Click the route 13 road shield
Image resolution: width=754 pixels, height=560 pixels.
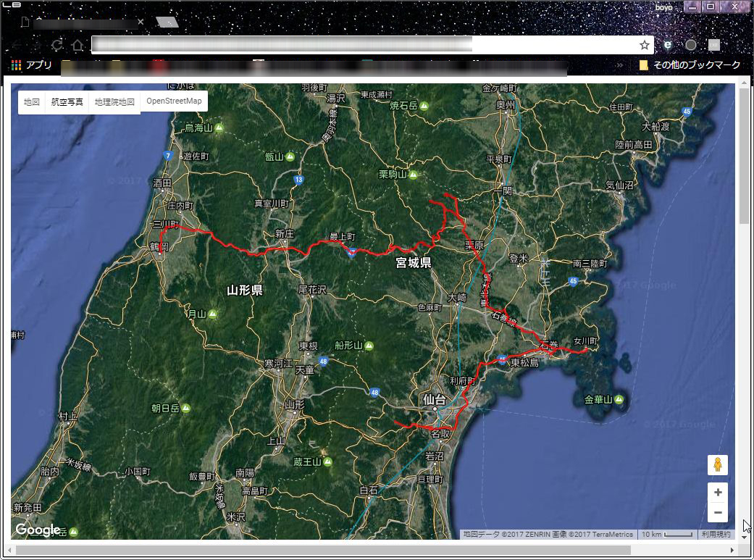(298, 180)
